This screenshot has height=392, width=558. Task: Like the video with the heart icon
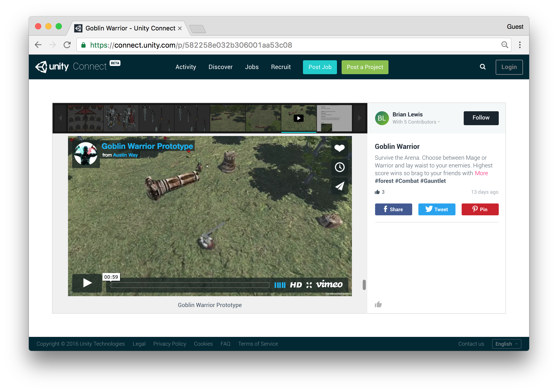(x=340, y=148)
